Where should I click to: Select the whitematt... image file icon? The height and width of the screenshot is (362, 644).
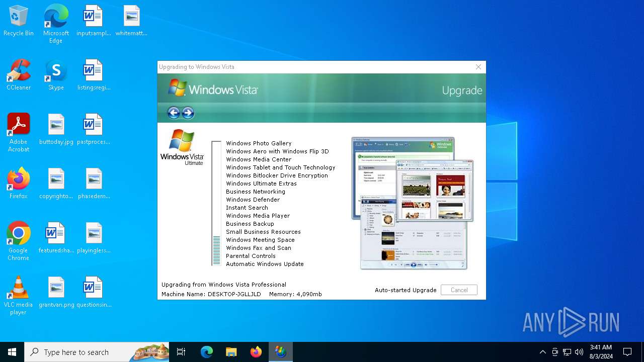coord(131,21)
